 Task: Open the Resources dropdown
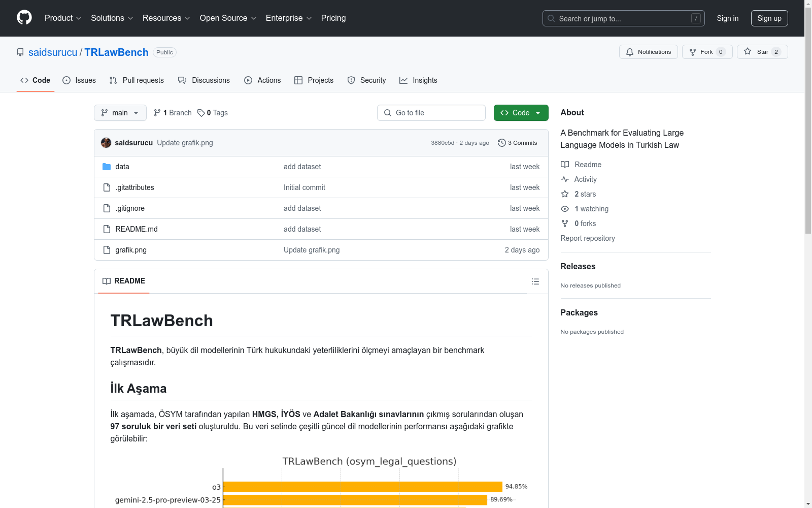(166, 18)
